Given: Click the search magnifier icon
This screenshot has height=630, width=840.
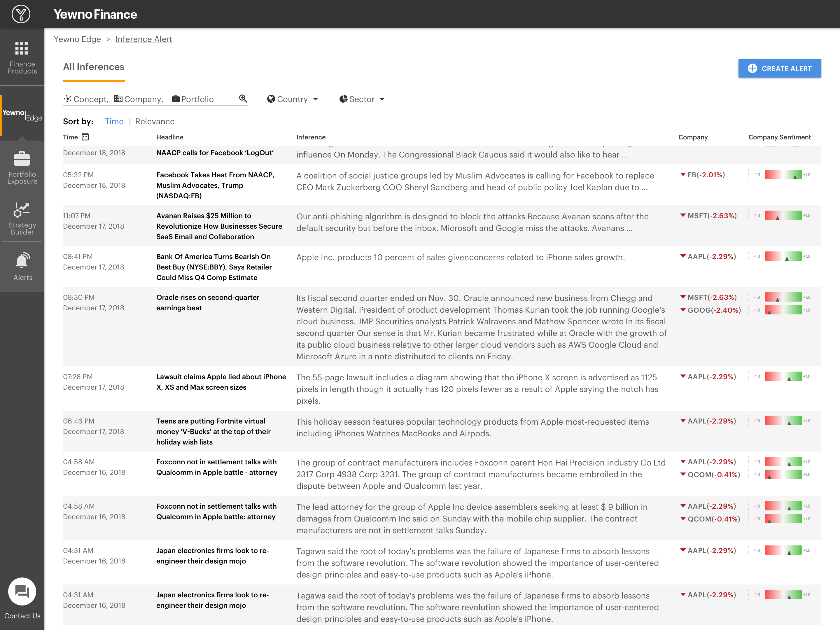Looking at the screenshot, I should click(243, 99).
